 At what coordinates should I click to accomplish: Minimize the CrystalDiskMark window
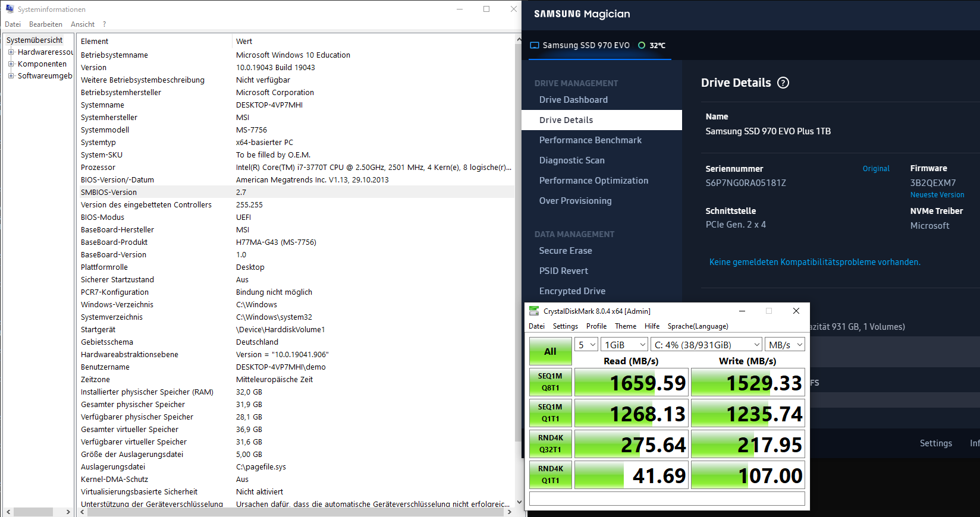coord(742,311)
